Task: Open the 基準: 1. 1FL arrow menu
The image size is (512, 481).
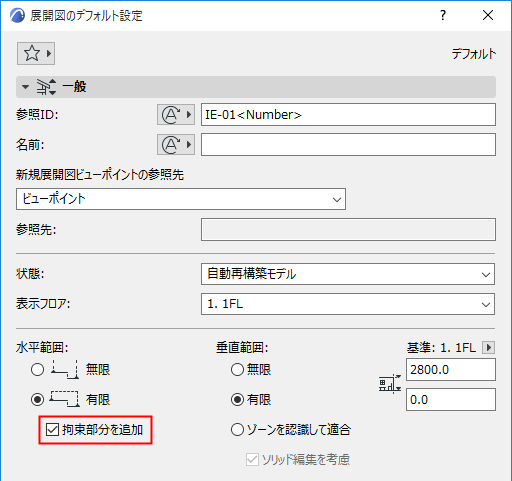Action: pos(489,348)
